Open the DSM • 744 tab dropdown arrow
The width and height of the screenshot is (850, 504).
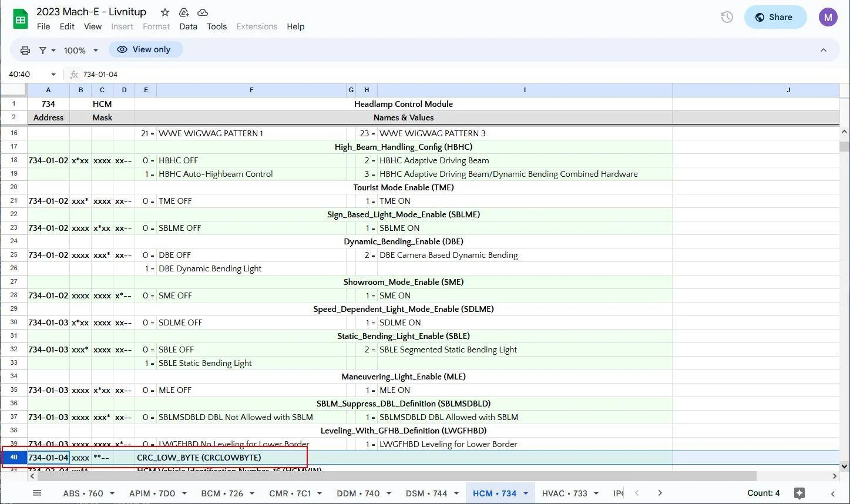tap(456, 493)
